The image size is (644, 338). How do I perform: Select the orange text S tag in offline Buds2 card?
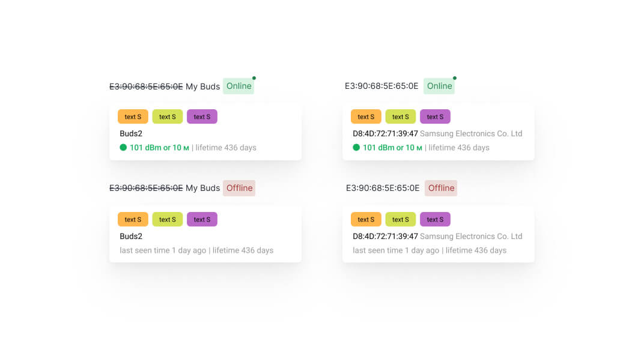coord(133,220)
